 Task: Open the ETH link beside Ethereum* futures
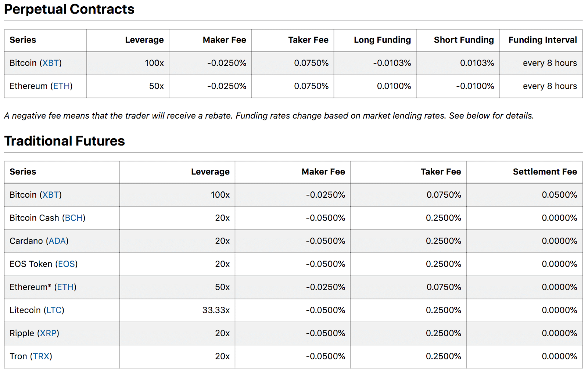65,287
